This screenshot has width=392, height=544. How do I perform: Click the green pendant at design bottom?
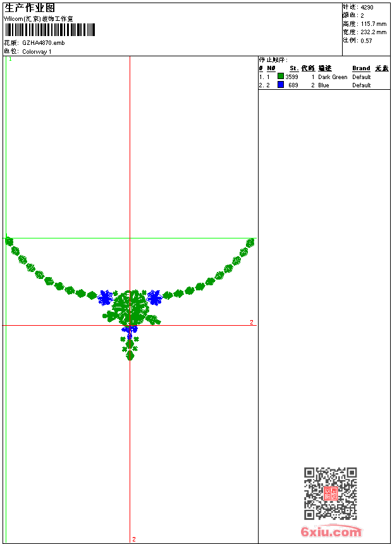130,355
